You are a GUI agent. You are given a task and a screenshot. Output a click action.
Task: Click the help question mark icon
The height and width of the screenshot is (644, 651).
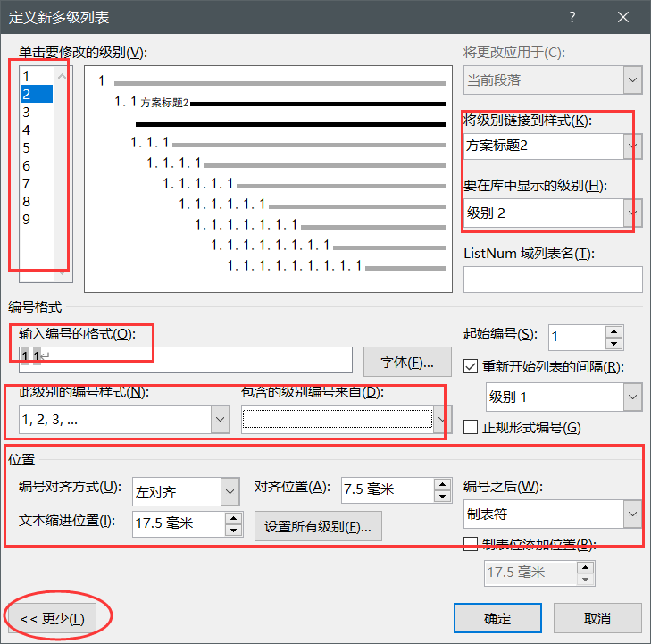pos(572,18)
